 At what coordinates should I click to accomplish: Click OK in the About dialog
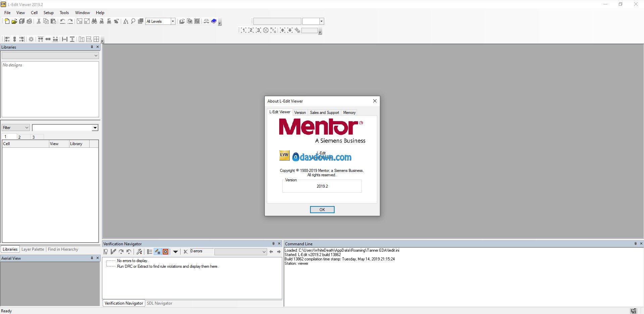[x=322, y=209]
